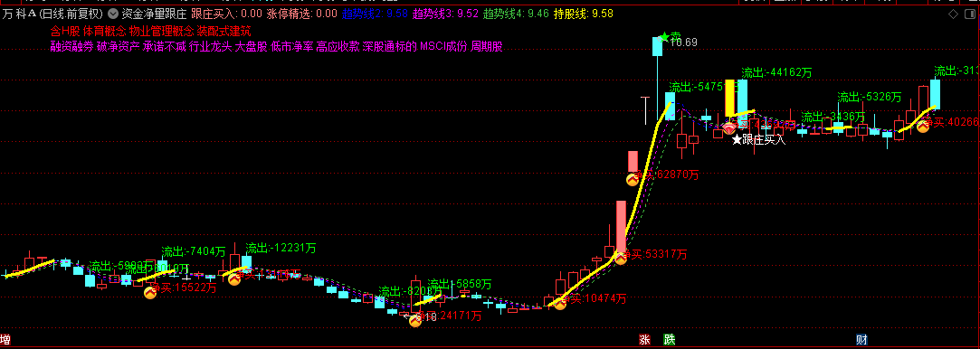
Task: Open the 低市净率 tag
Action: coord(292,46)
